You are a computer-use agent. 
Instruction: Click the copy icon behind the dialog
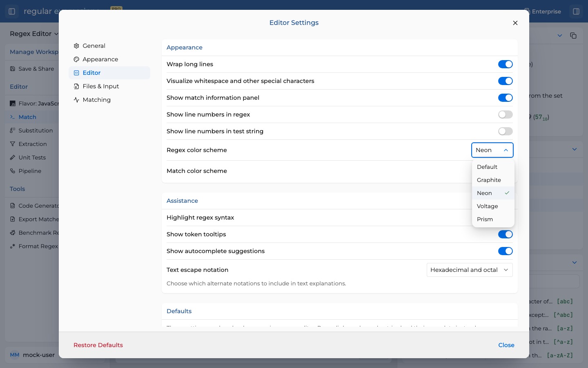[573, 36]
